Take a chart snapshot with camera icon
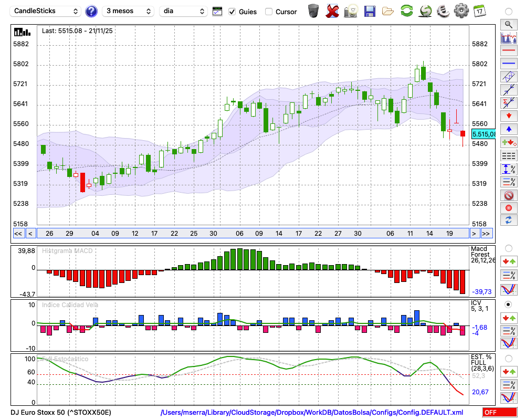Screen dimensions: 525x420 click(x=351, y=11)
